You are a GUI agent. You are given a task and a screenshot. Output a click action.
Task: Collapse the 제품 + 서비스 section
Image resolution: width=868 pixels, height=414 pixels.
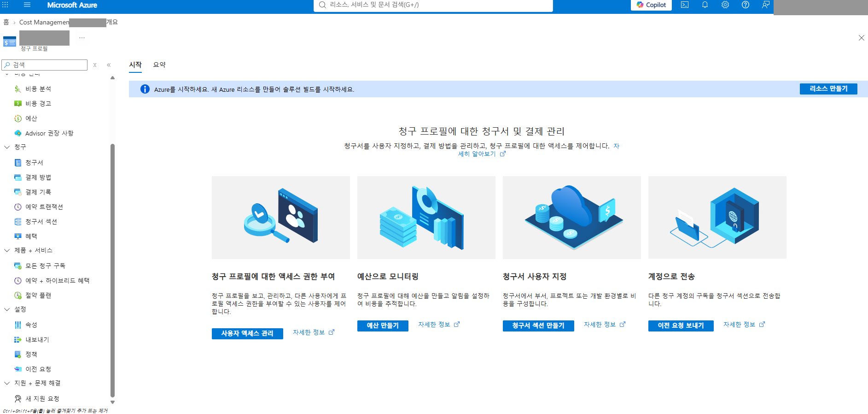(7, 250)
